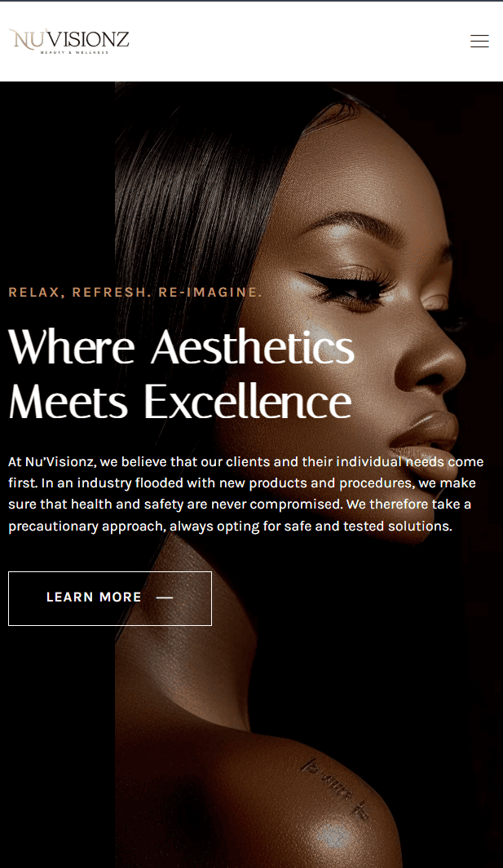
Task: Click the gold 'NU' part of the logo
Action: point(29,39)
